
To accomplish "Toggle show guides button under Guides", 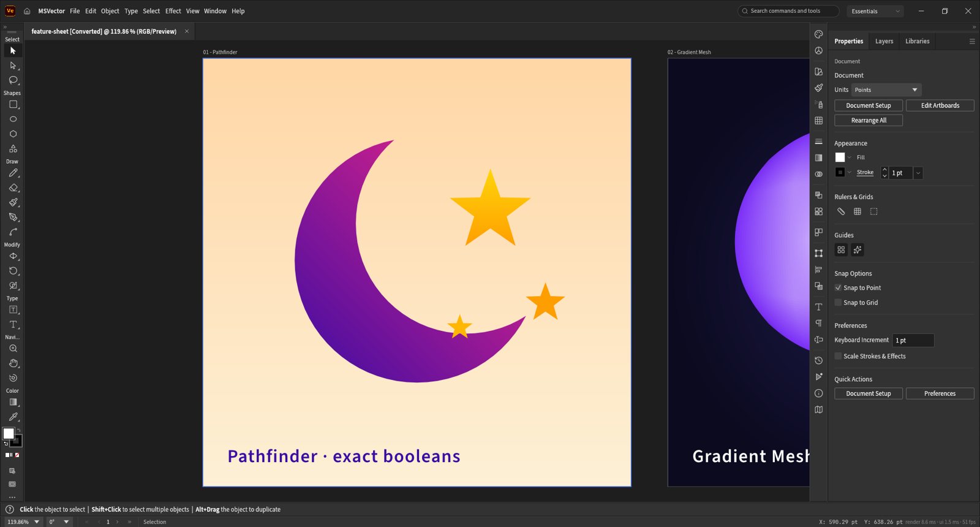I will pyautogui.click(x=841, y=250).
